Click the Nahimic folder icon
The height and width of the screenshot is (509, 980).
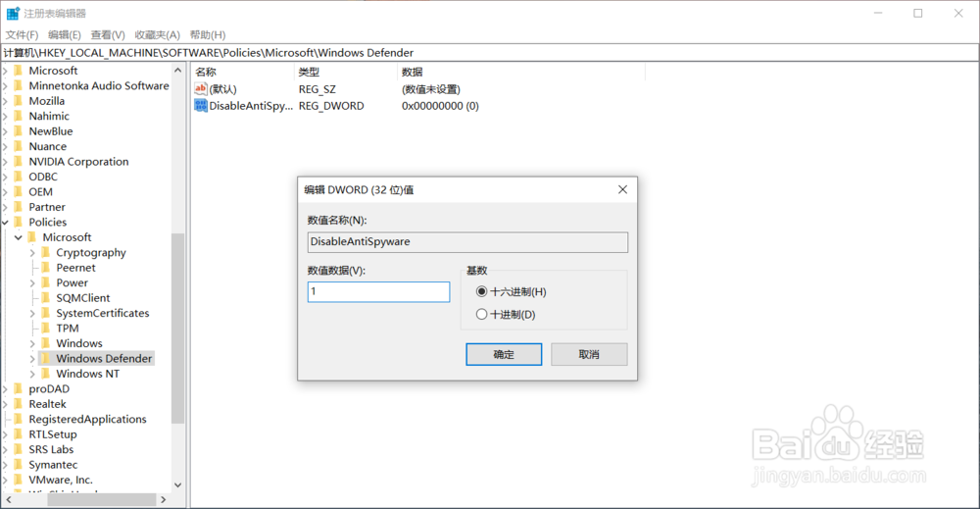[x=18, y=117]
